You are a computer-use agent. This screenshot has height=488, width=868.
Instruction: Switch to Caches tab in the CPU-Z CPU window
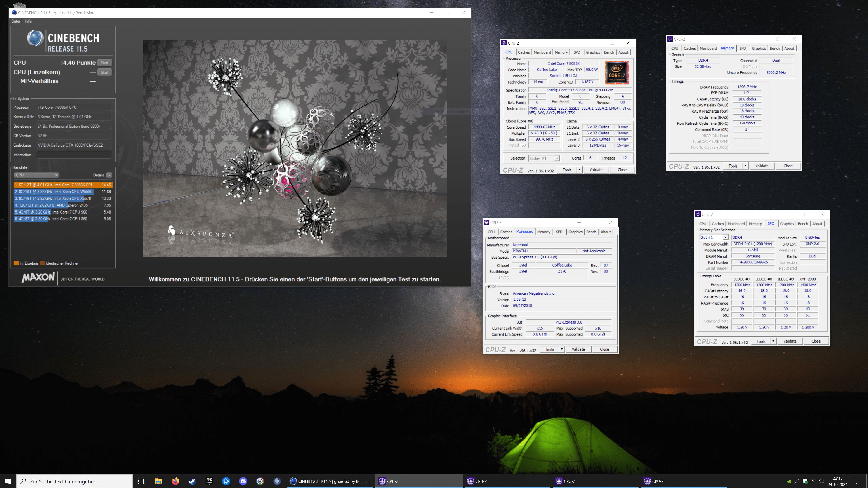point(524,52)
